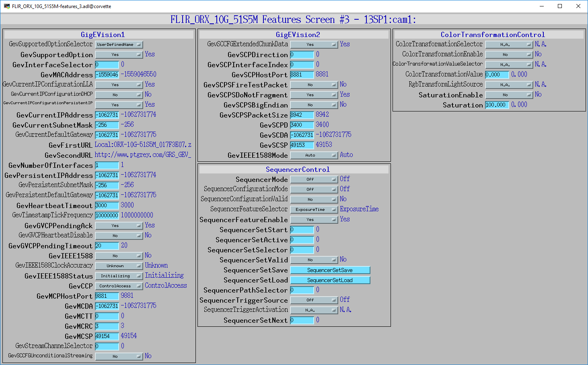588x365 pixels.
Task: Open the GevSCPSDoNotFragment dropdown
Action: click(x=314, y=95)
